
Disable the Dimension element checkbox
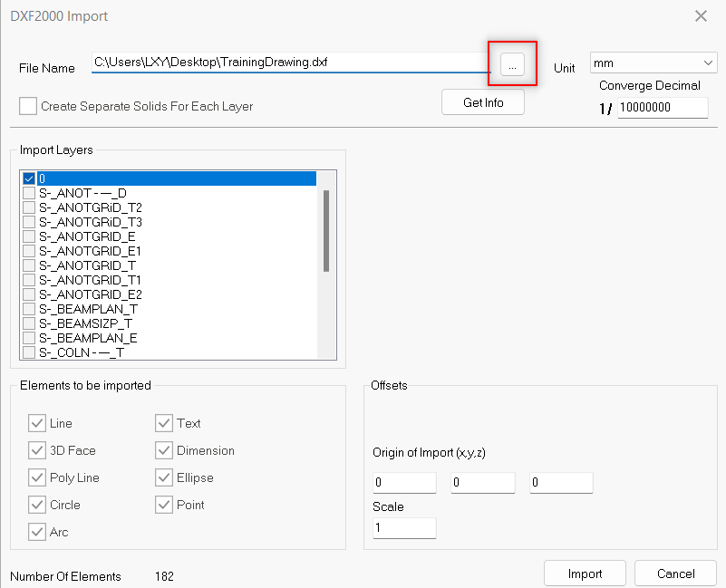pyautogui.click(x=164, y=450)
